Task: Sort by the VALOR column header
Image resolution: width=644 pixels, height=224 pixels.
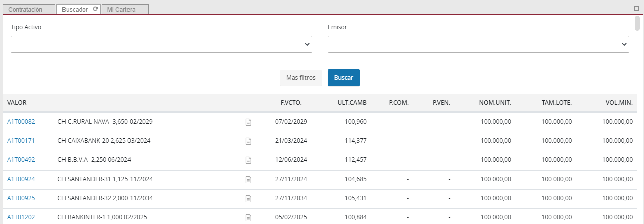Action: click(x=17, y=103)
